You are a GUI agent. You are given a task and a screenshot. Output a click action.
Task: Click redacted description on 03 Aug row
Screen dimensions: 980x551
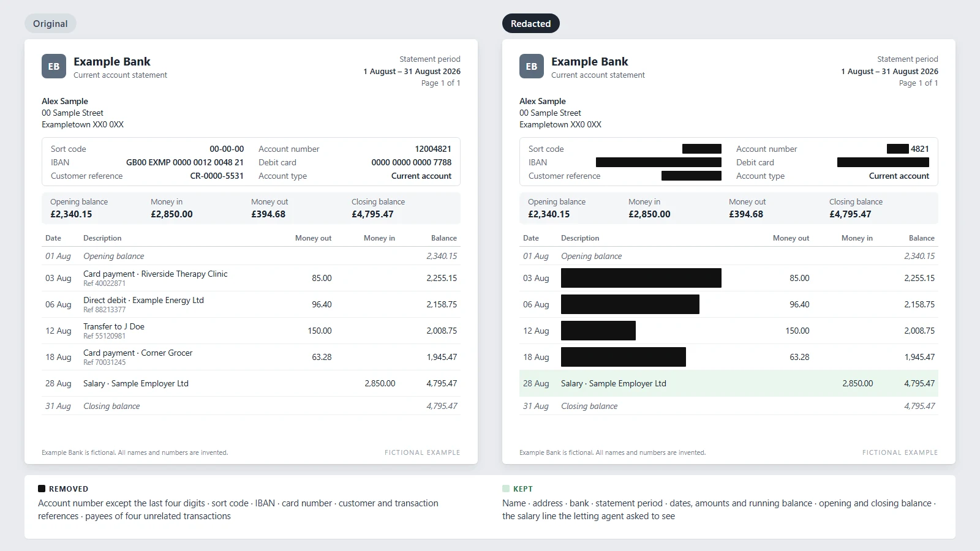tap(641, 278)
